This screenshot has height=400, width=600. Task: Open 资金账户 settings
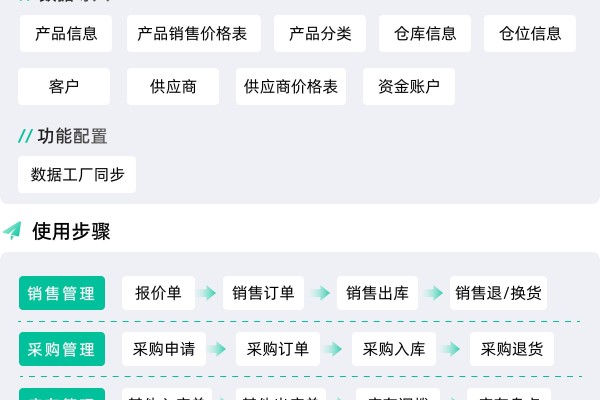(x=409, y=87)
